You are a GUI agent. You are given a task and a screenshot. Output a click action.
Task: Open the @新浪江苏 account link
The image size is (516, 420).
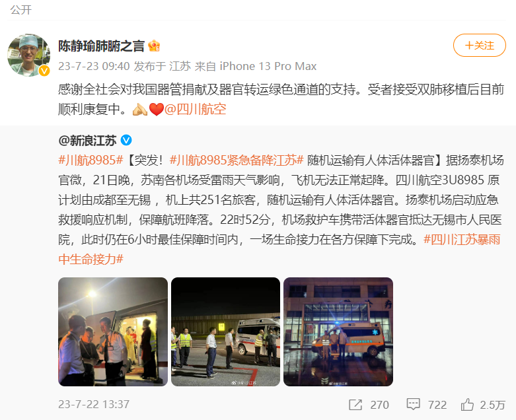point(87,141)
